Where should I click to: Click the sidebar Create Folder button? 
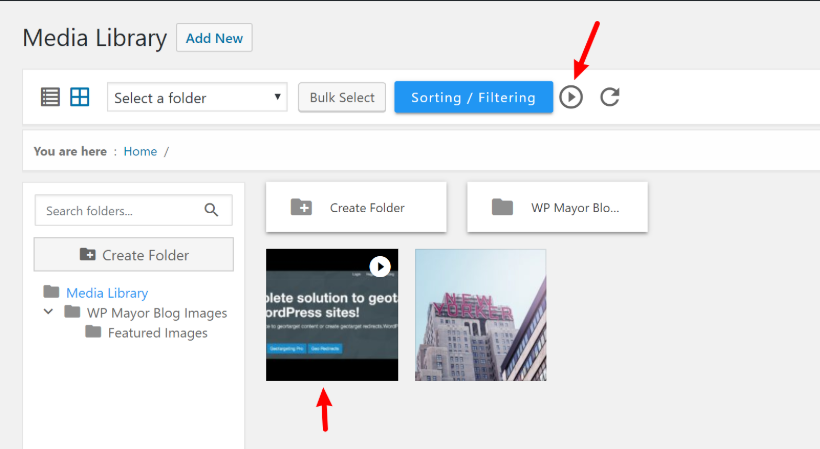pos(134,255)
